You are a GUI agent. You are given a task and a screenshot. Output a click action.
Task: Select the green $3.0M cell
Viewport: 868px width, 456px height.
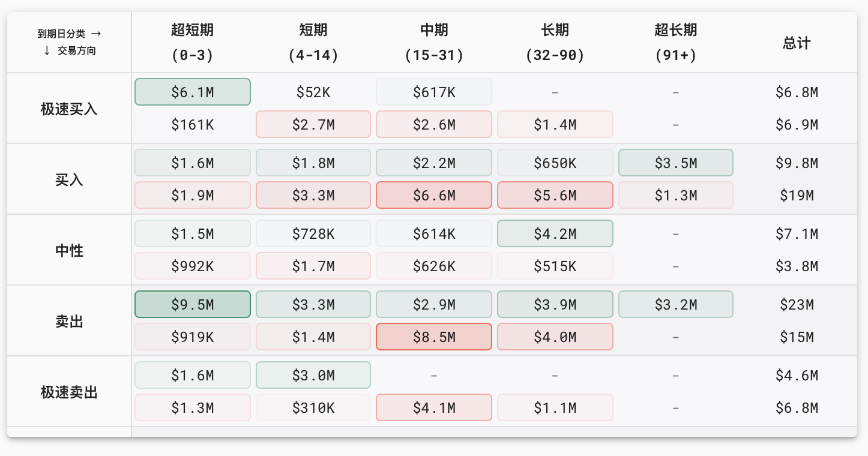(313, 375)
